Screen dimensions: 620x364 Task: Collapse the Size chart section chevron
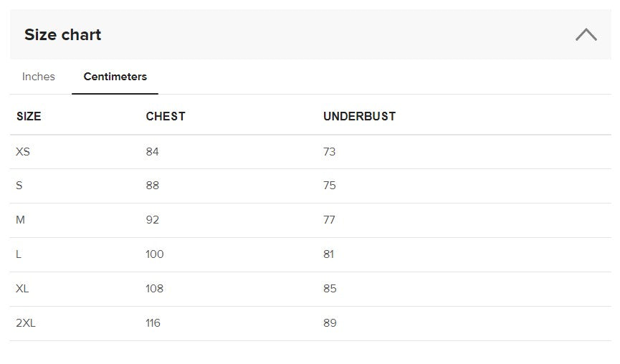tap(586, 34)
